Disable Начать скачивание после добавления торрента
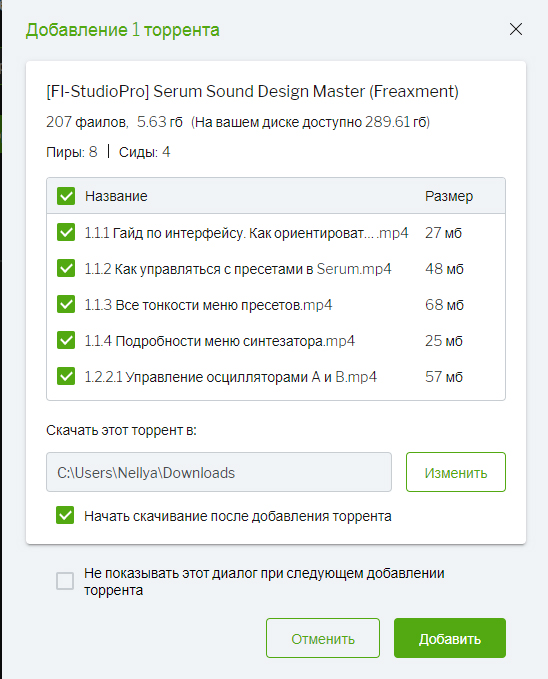Image resolution: width=548 pixels, height=679 pixels. point(65,516)
